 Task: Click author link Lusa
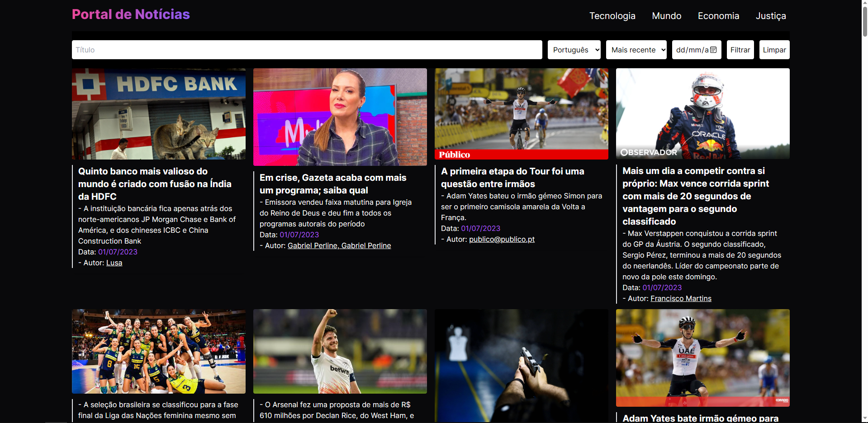[x=114, y=263]
